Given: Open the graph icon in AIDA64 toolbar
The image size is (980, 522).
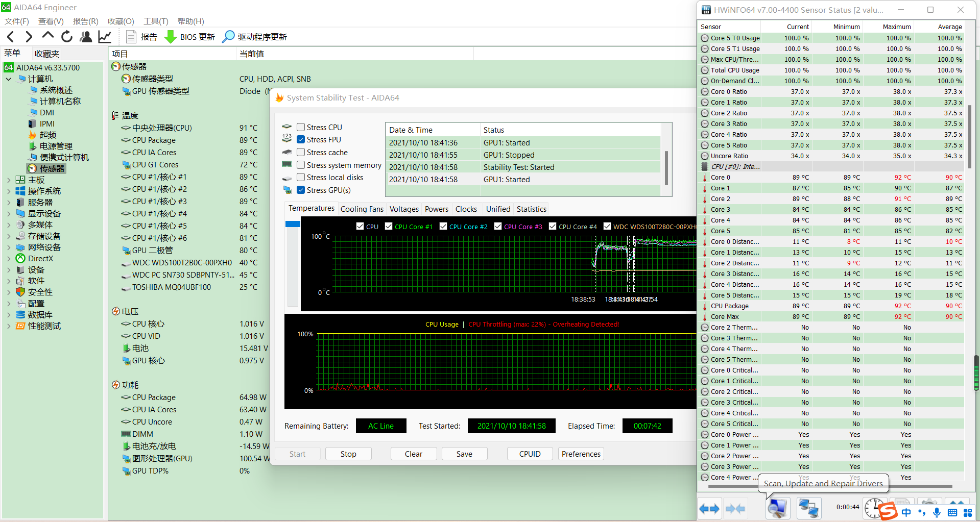Looking at the screenshot, I should pyautogui.click(x=105, y=37).
